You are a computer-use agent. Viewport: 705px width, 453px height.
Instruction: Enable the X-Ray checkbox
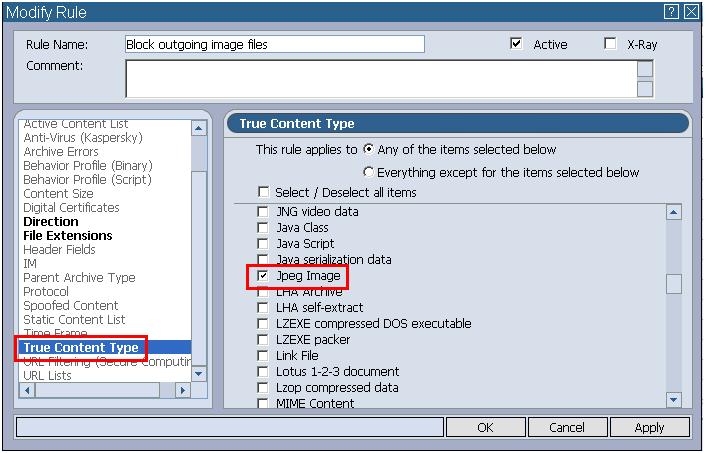[x=610, y=44]
